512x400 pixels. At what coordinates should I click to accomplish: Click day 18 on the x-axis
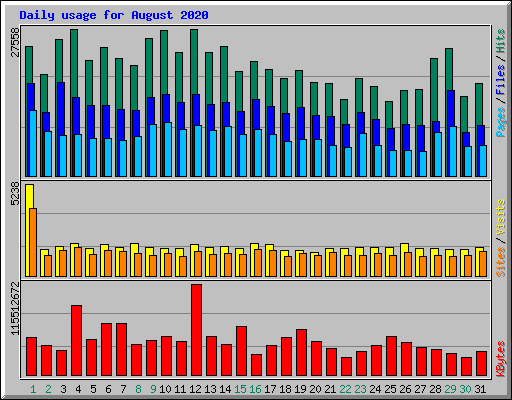point(285,389)
